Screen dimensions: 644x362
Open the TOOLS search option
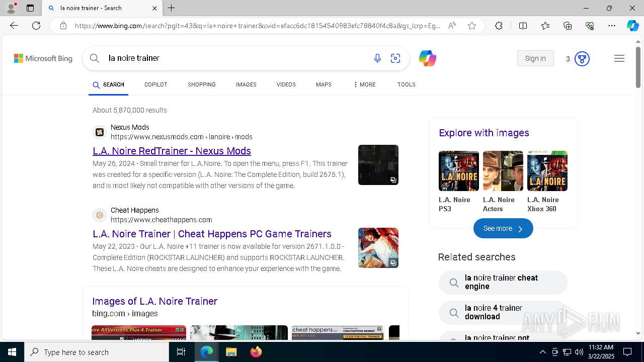[407, 84]
